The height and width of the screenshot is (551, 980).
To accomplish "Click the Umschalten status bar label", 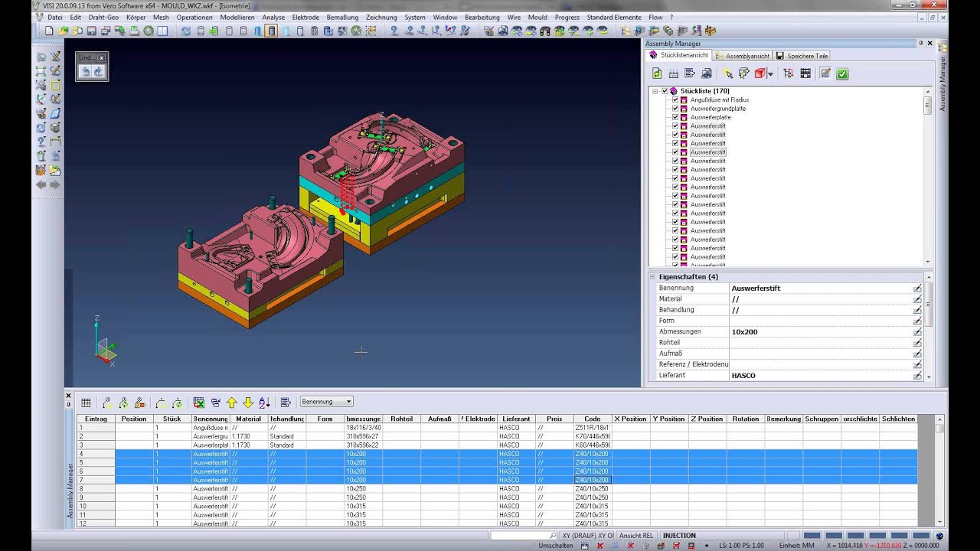I will (x=556, y=546).
